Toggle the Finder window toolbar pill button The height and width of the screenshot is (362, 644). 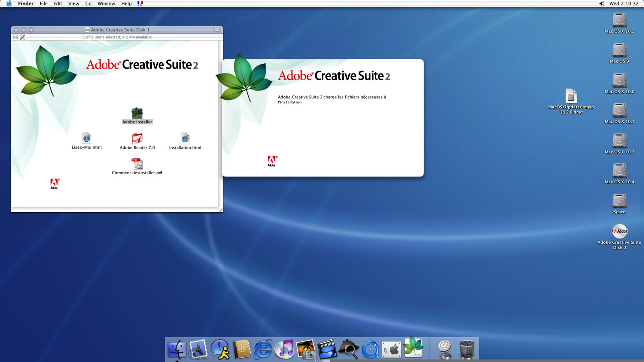tap(217, 30)
